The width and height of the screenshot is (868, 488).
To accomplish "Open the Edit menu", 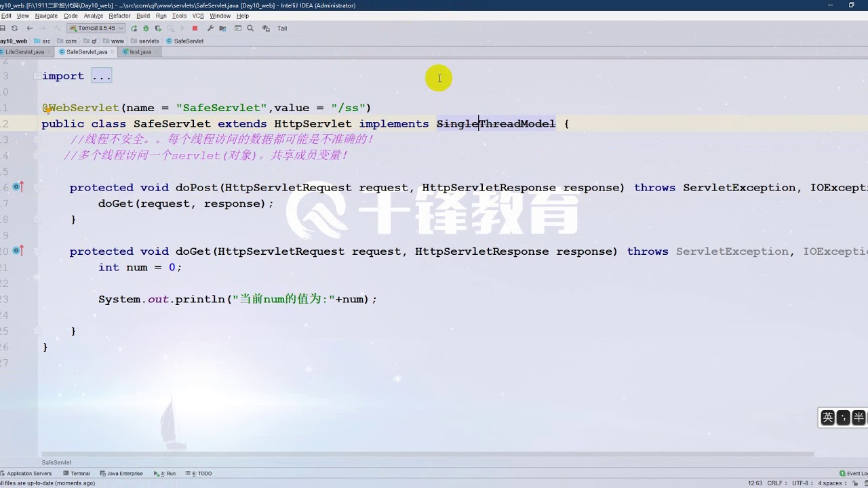I will click(6, 16).
